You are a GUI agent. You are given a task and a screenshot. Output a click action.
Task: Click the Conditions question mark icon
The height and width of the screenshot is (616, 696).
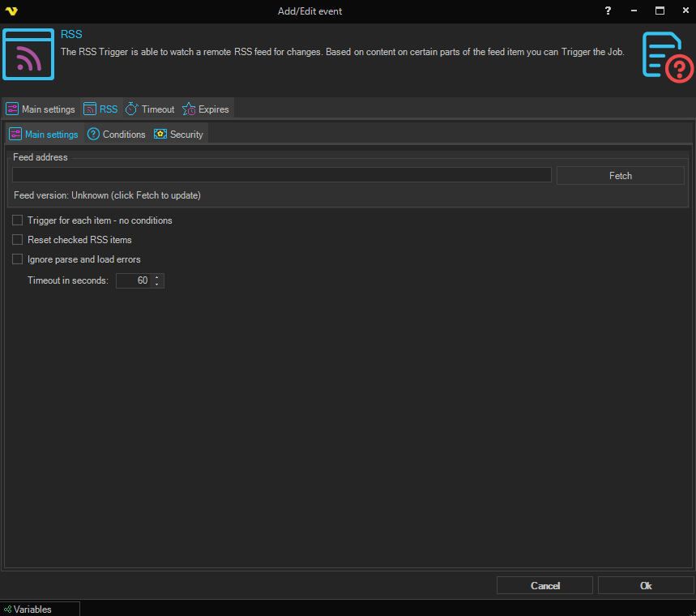(x=93, y=135)
